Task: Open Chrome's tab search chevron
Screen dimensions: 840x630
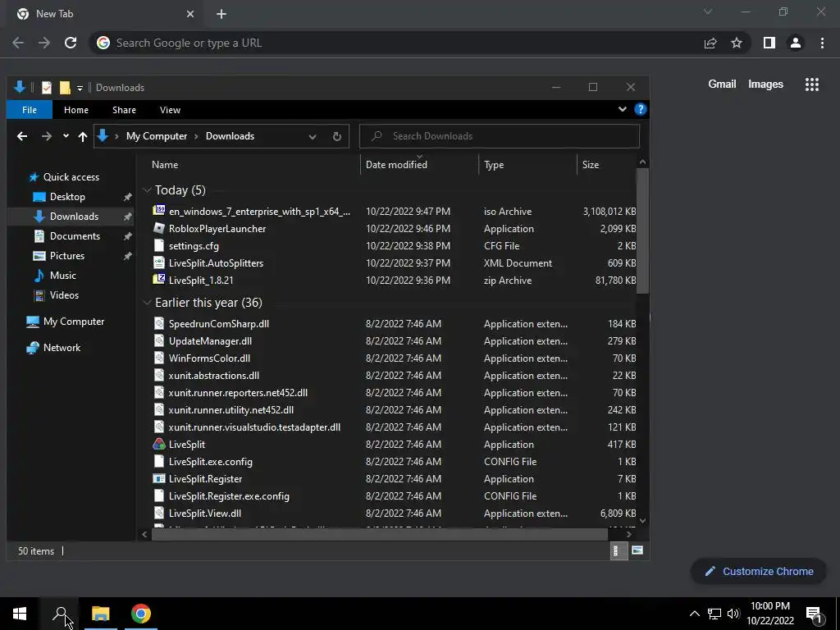Action: coord(708,11)
